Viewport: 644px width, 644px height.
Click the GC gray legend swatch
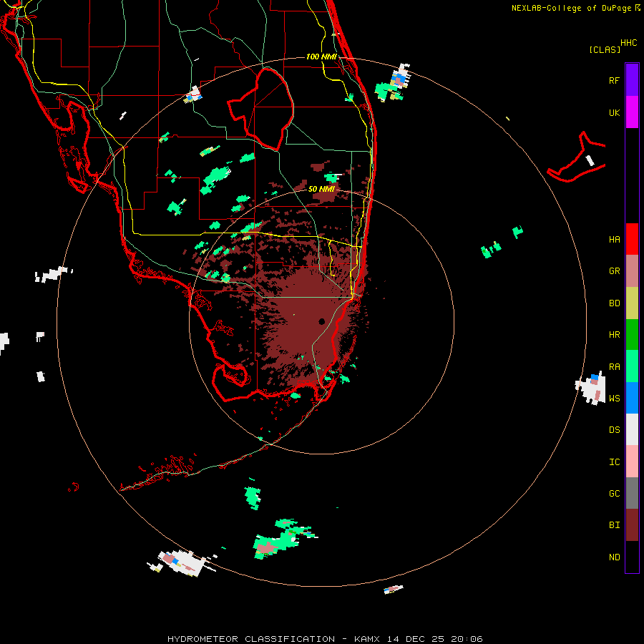[x=632, y=493]
